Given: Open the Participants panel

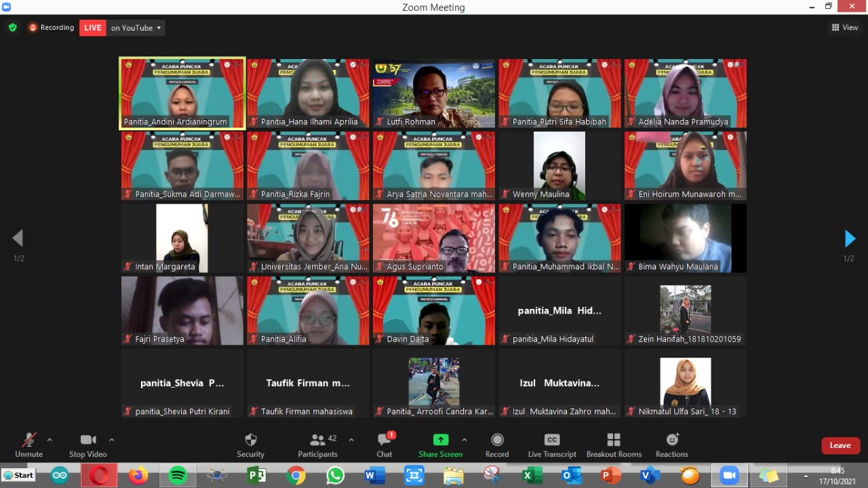Looking at the screenshot, I should click(x=317, y=445).
